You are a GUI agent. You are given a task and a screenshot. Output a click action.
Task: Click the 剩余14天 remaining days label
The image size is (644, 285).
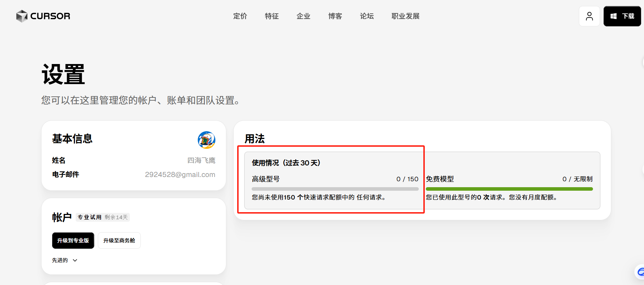coord(116,217)
